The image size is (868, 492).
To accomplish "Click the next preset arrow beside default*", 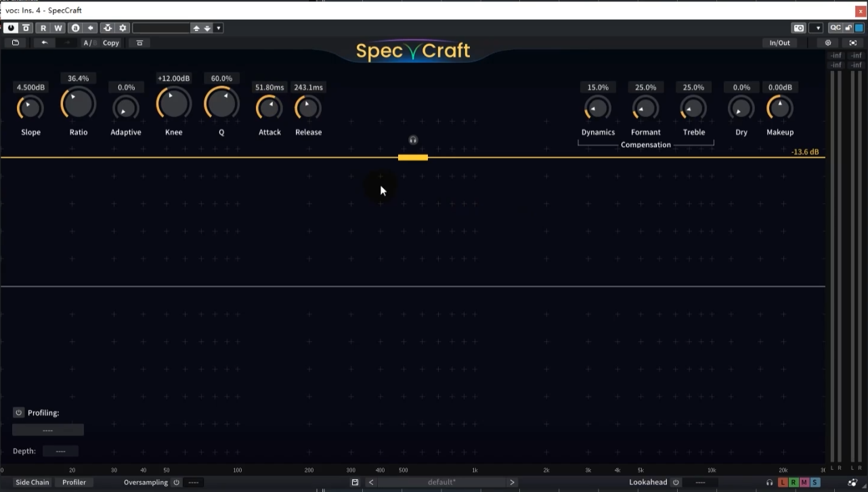I will [513, 482].
